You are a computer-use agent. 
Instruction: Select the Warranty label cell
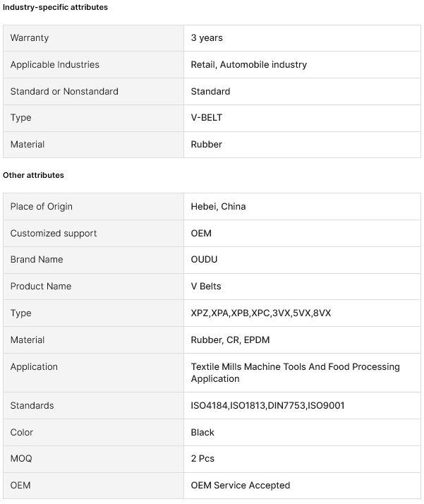point(30,38)
